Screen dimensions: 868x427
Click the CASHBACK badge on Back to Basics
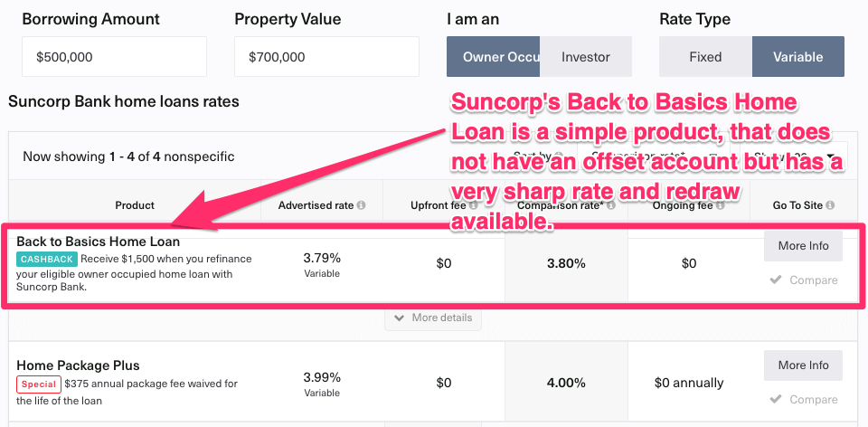pos(47,259)
